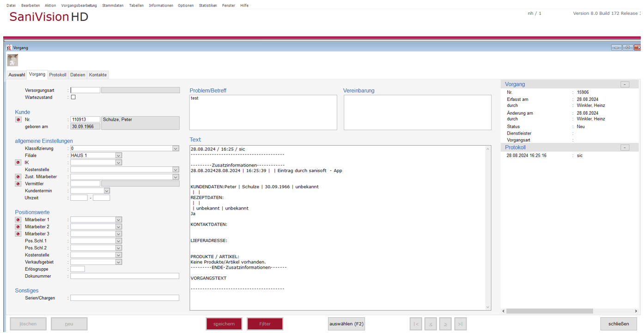Image resolution: width=644 pixels, height=333 pixels.
Task: Go to next record button
Action: click(445, 324)
